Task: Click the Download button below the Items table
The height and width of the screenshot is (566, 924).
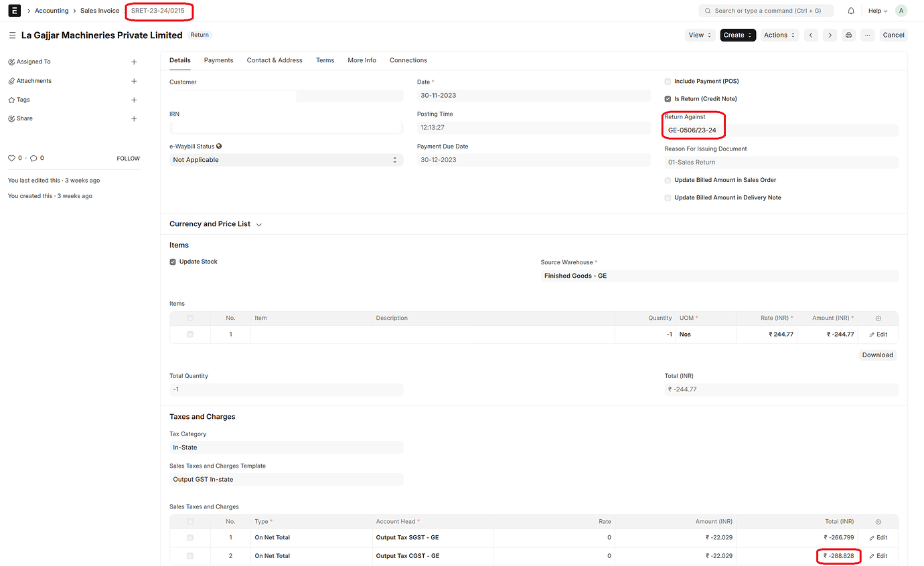Action: [877, 355]
